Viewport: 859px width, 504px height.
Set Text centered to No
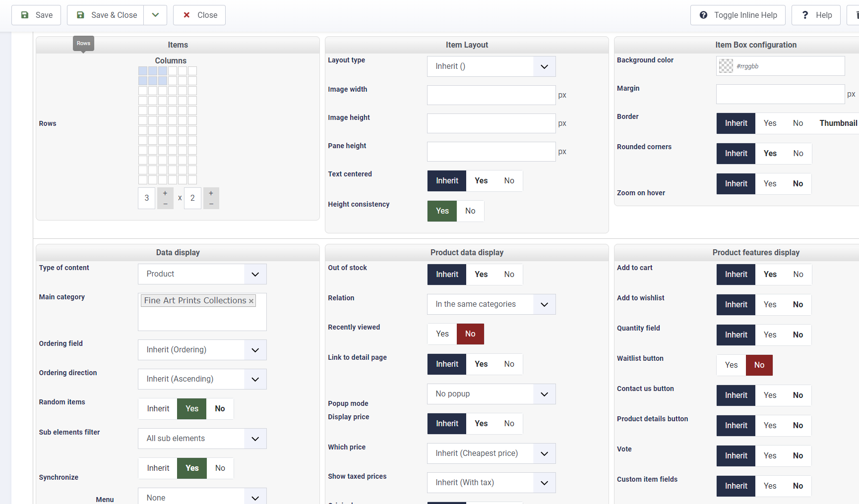coord(509,181)
